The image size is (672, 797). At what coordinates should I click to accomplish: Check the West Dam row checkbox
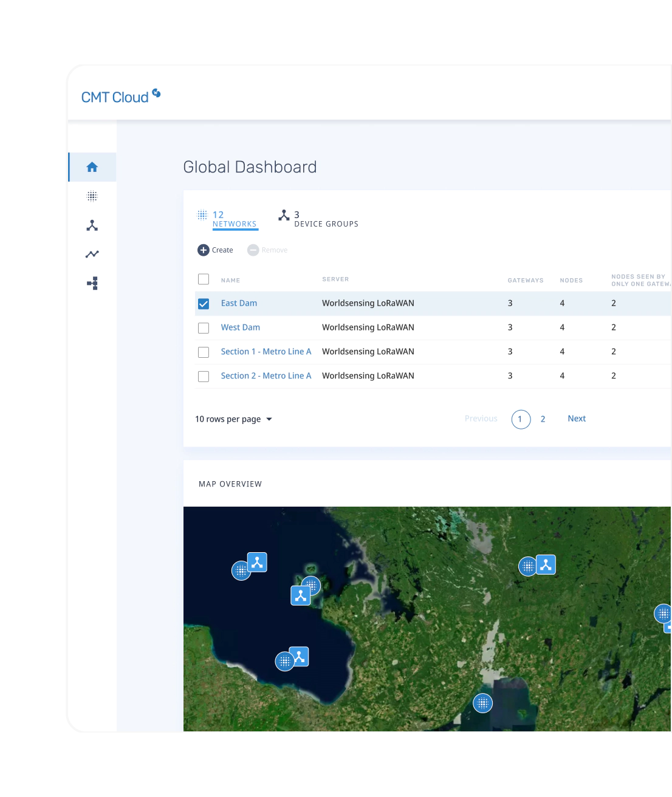[204, 327]
